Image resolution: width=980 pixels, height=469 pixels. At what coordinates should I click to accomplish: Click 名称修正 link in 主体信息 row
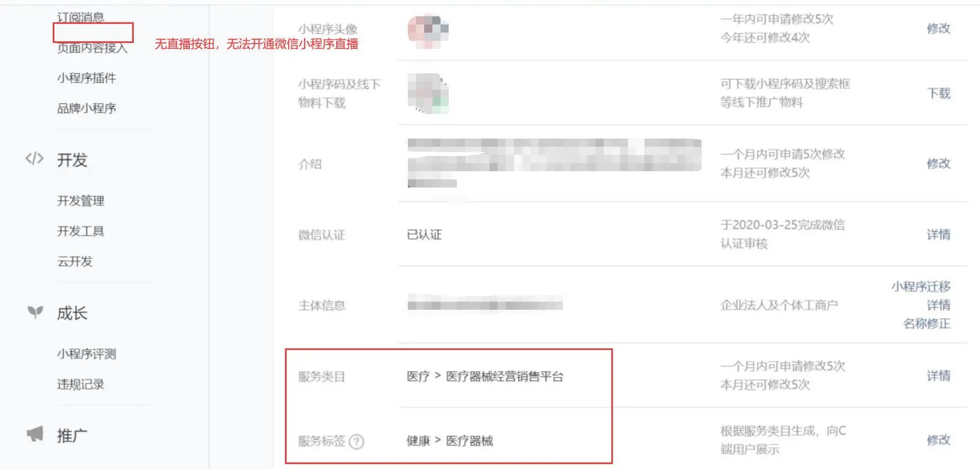(927, 323)
